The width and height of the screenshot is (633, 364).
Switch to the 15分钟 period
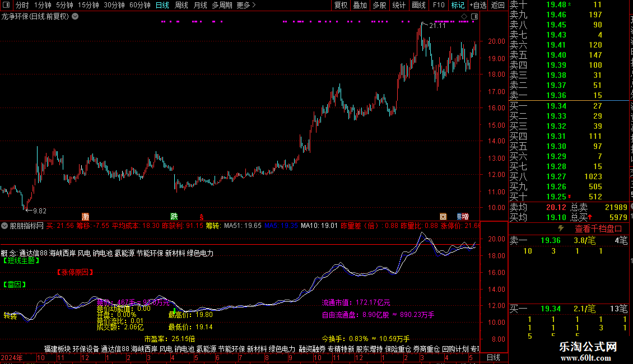click(x=88, y=5)
